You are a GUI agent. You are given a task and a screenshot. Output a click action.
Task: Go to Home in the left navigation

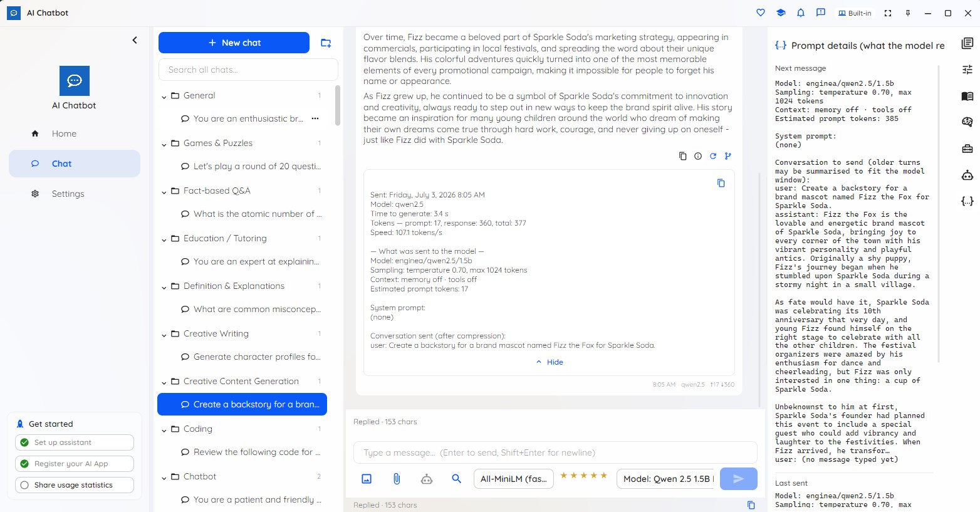click(x=75, y=133)
